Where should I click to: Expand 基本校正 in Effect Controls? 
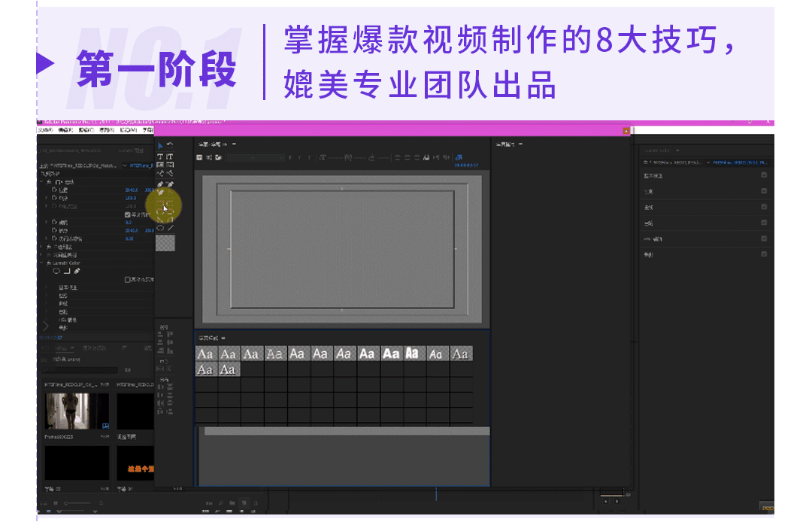(47, 287)
